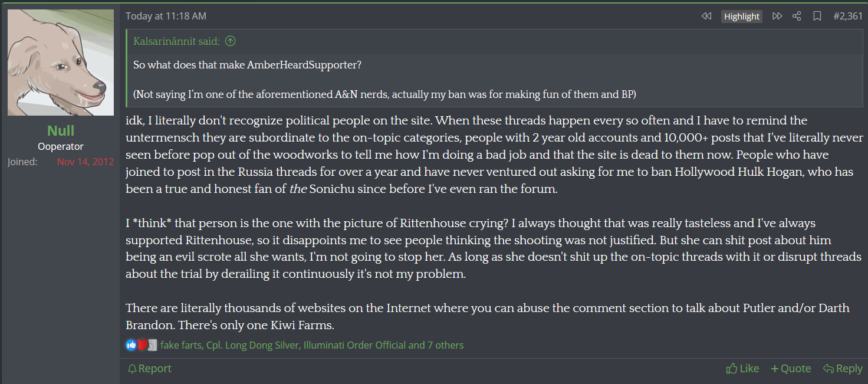The height and width of the screenshot is (384, 868).
Task: Open Null's user profile name link
Action: pos(61,130)
